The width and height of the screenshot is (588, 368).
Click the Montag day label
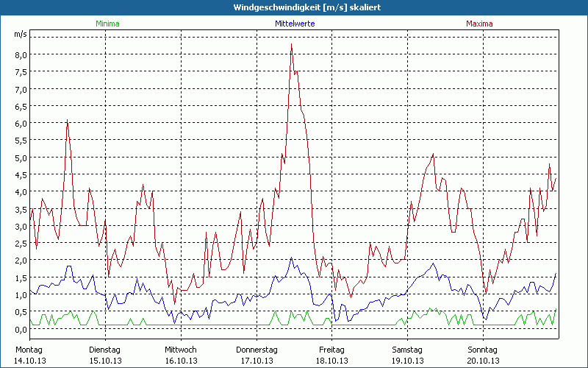tap(29, 350)
